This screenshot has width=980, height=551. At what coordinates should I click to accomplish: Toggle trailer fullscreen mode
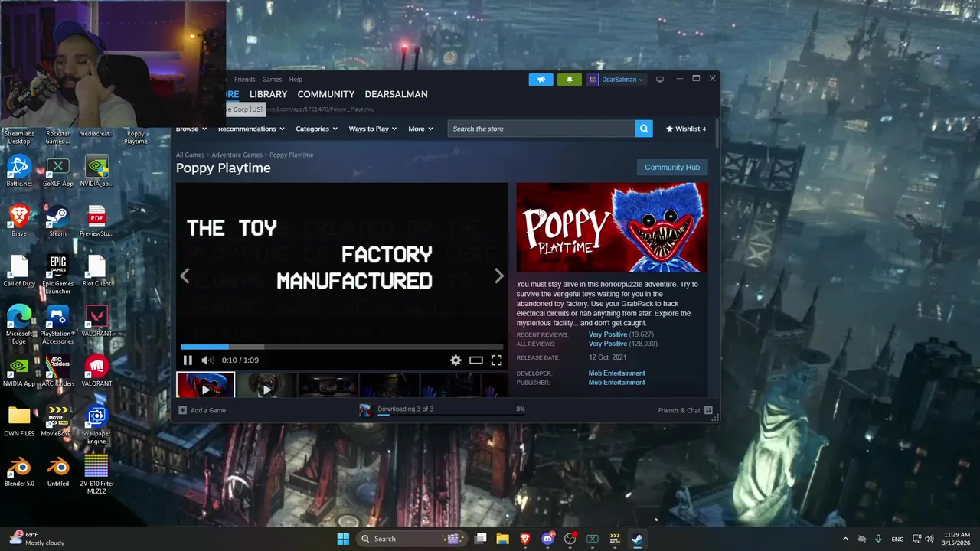click(x=496, y=360)
